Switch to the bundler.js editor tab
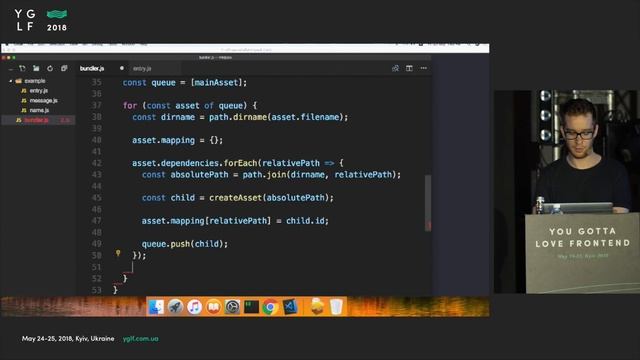 coord(92,69)
